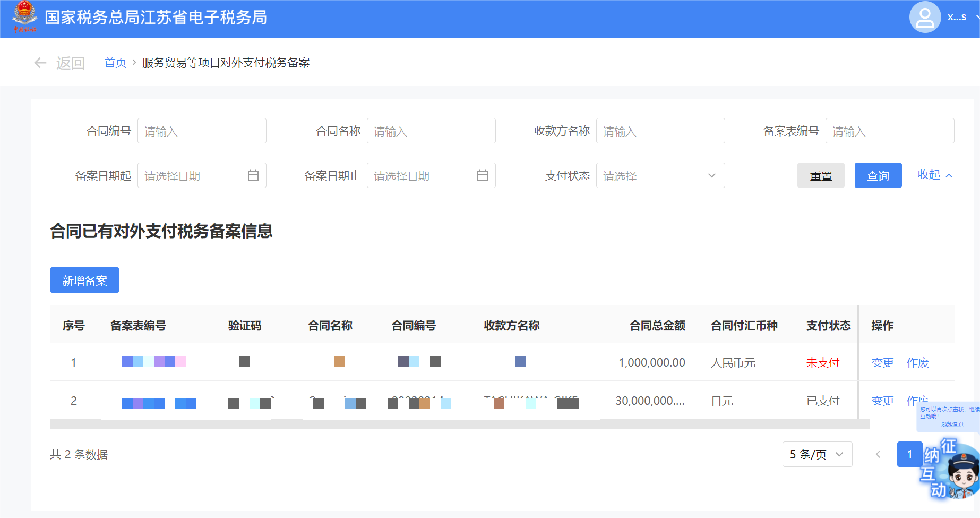Reset filters with 重置 button

tap(821, 175)
